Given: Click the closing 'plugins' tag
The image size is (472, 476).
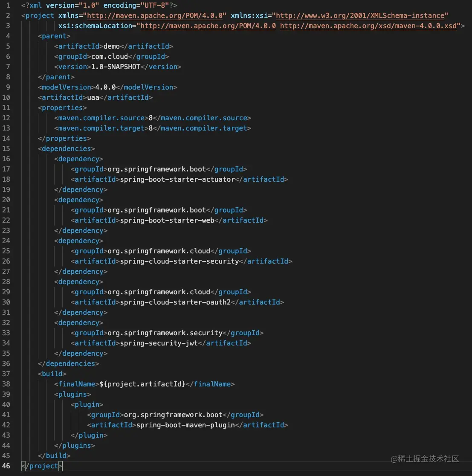Looking at the screenshot, I should [x=75, y=446].
